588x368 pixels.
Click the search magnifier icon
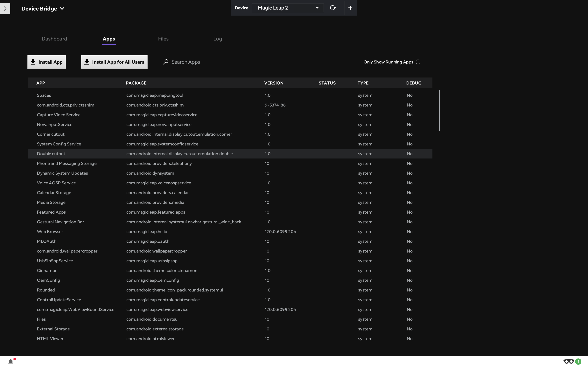pyautogui.click(x=166, y=62)
